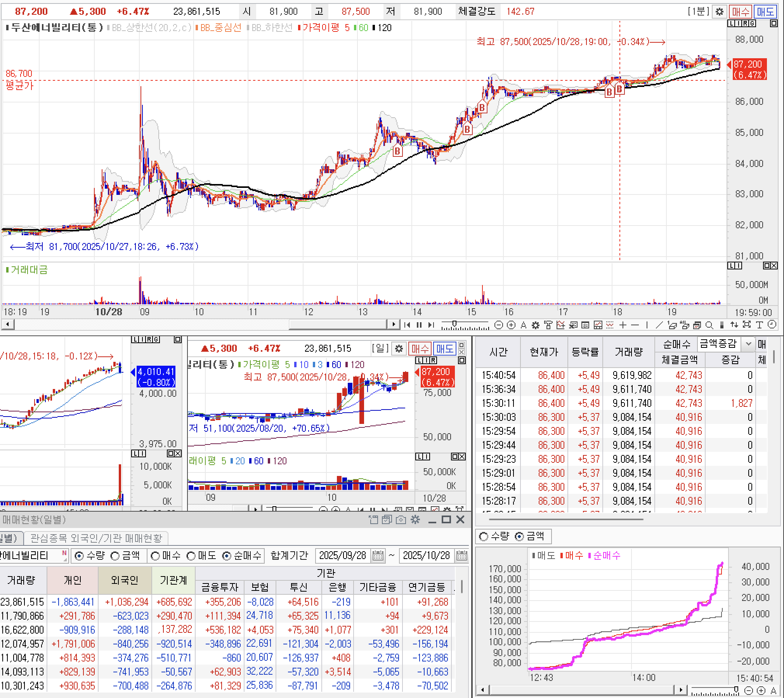The image size is (784, 698).
Task: Open calendar picker for end date 2025/10/28
Action: pos(461,556)
